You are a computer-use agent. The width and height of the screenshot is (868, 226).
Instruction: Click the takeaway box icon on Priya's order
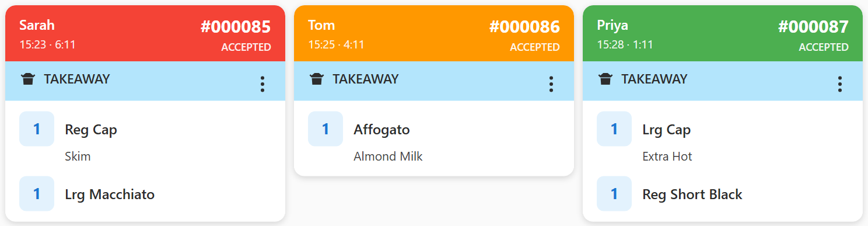pyautogui.click(x=605, y=79)
